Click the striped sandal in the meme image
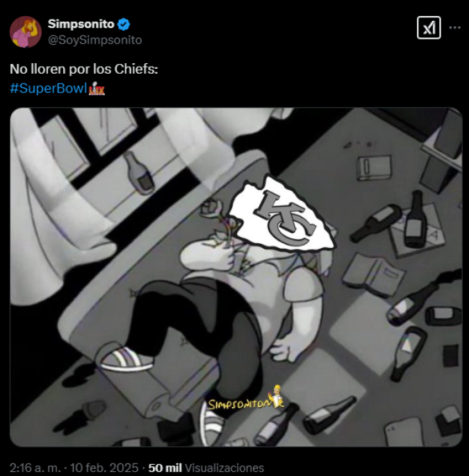This screenshot has width=469, height=476. [126, 359]
